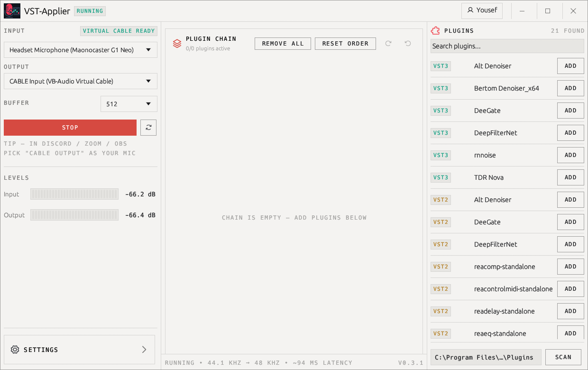Click the Discord/Zoom/OBS tip text
This screenshot has width=588, height=370.
coord(70,148)
